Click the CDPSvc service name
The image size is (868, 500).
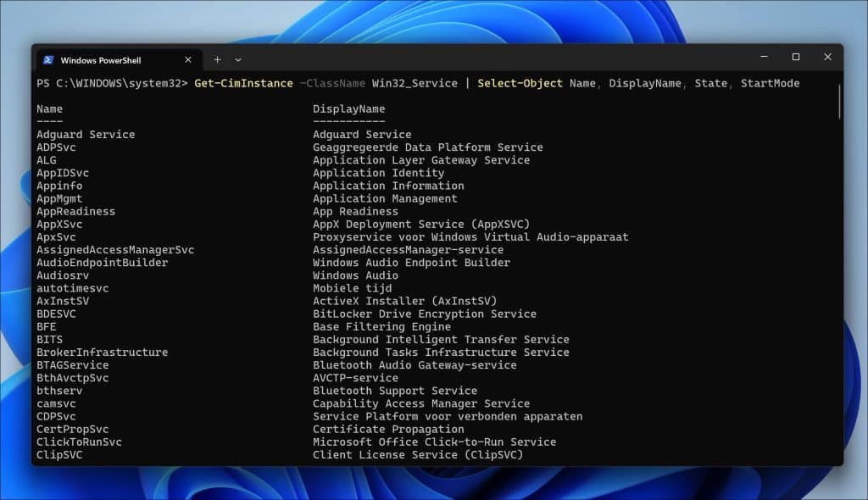coord(56,416)
